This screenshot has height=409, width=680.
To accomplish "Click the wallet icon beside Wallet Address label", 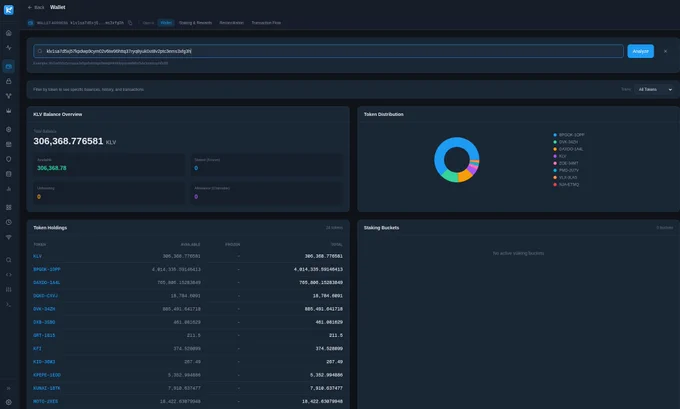I will coord(30,23).
